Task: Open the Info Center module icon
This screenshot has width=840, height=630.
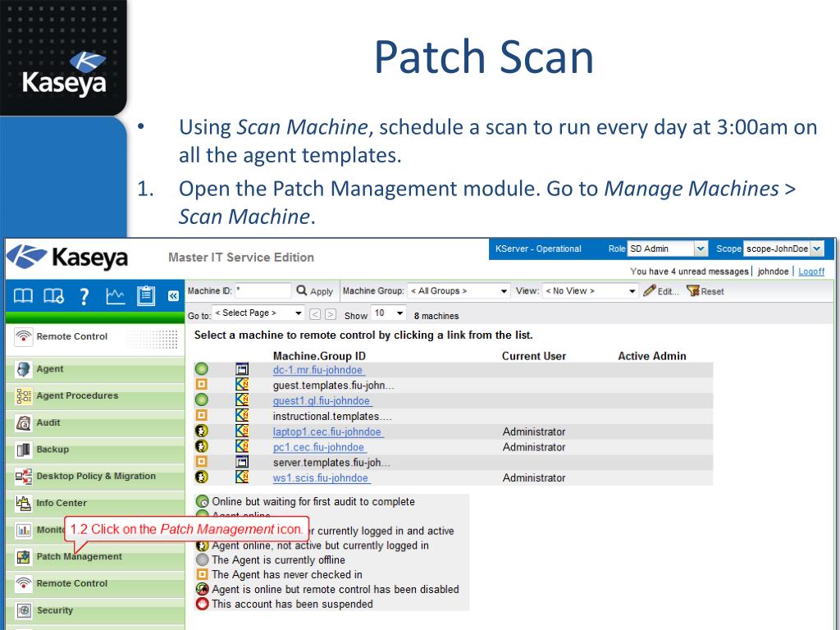Action: tap(23, 503)
